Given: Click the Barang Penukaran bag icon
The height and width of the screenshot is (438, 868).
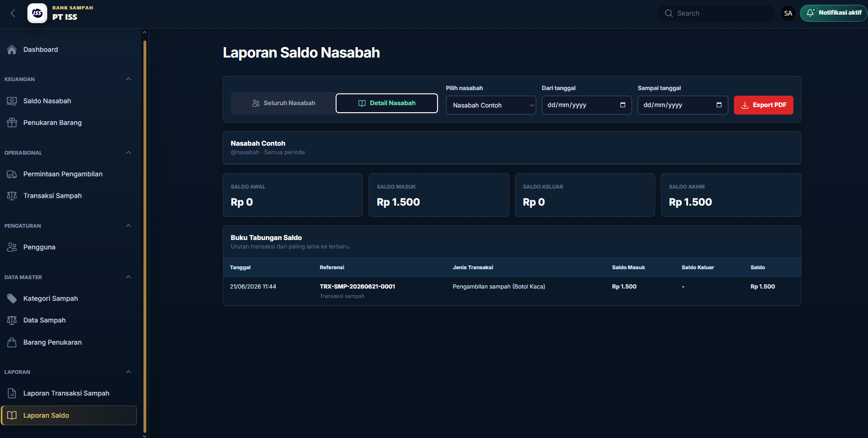Looking at the screenshot, I should pyautogui.click(x=12, y=342).
